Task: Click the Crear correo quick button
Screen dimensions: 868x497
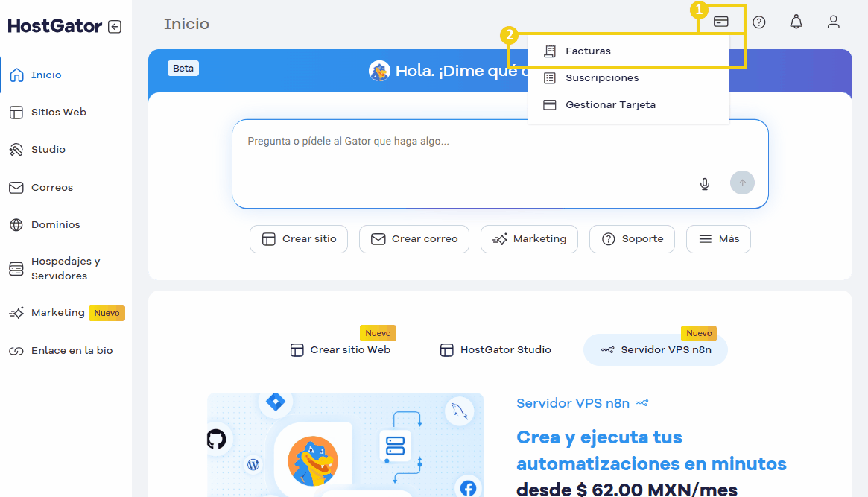Action: point(414,239)
